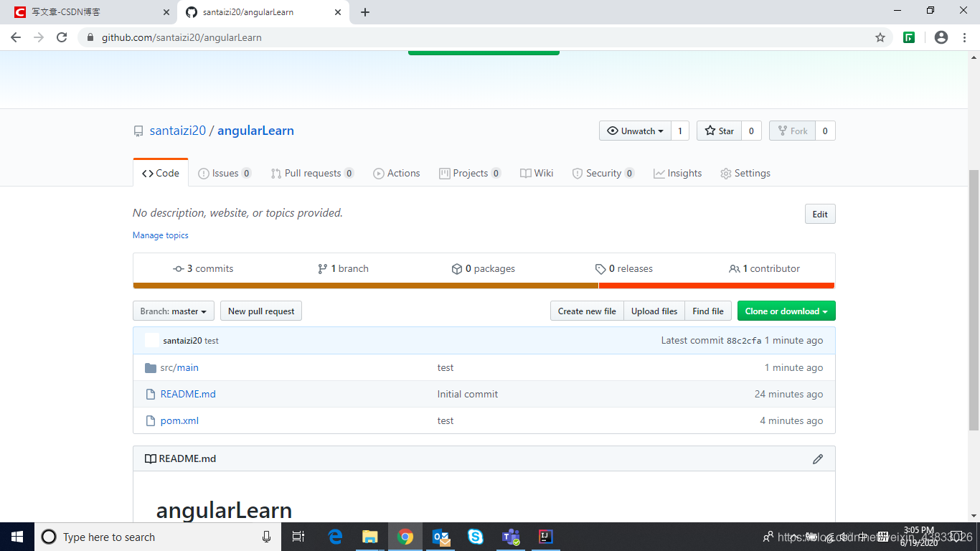Open the 1 contributor link
The width and height of the screenshot is (980, 551).
(x=764, y=268)
